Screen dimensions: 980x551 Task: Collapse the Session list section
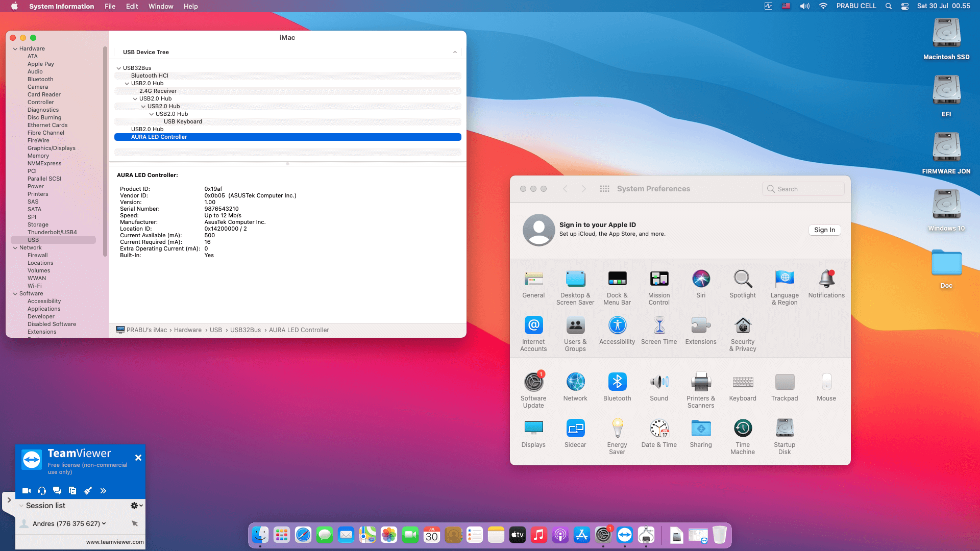pyautogui.click(x=21, y=506)
